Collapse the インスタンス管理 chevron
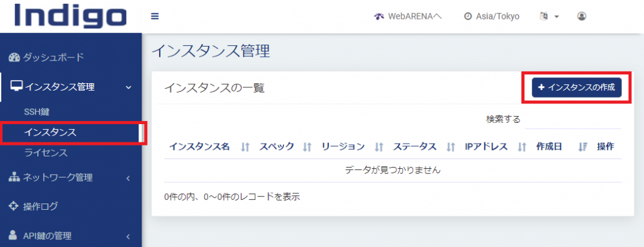644x247 pixels. click(128, 88)
